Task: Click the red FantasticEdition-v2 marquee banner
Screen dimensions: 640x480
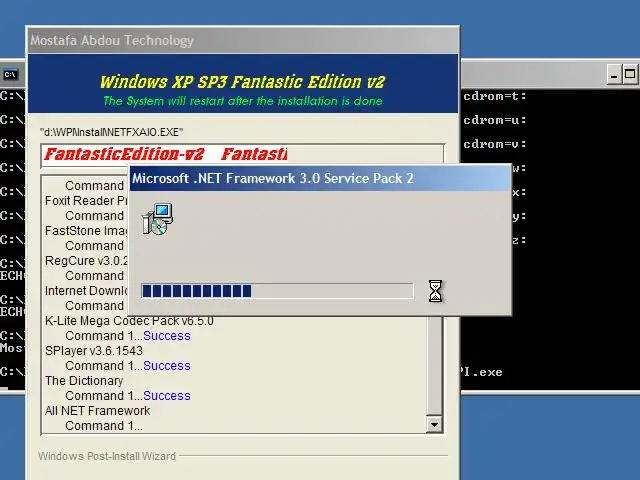Action: tap(165, 154)
